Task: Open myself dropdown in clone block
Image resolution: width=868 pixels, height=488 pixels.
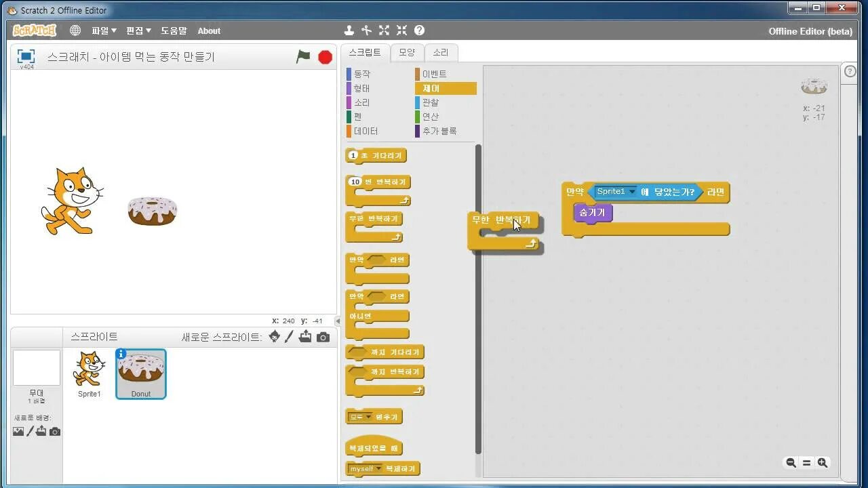Action: tap(378, 468)
